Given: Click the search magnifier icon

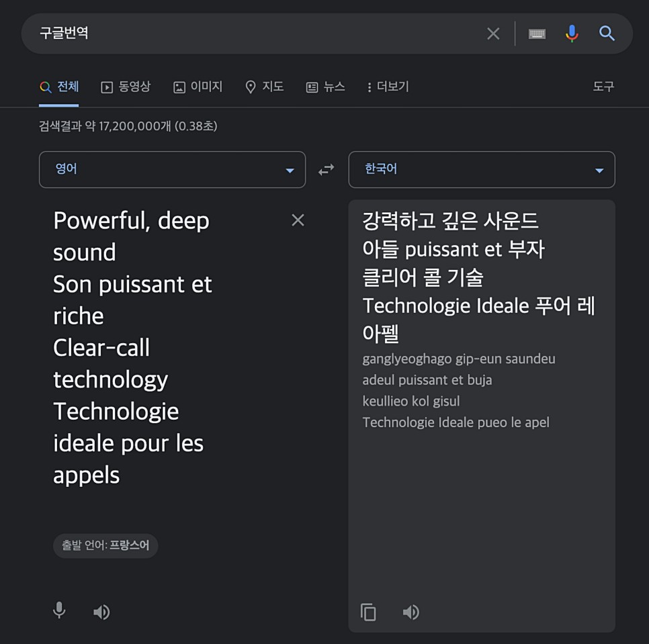Looking at the screenshot, I should (x=607, y=33).
